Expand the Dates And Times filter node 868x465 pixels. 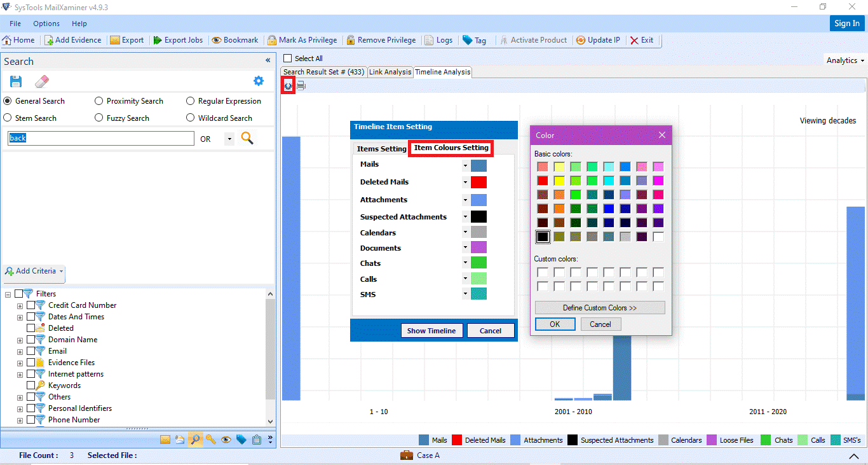20,317
